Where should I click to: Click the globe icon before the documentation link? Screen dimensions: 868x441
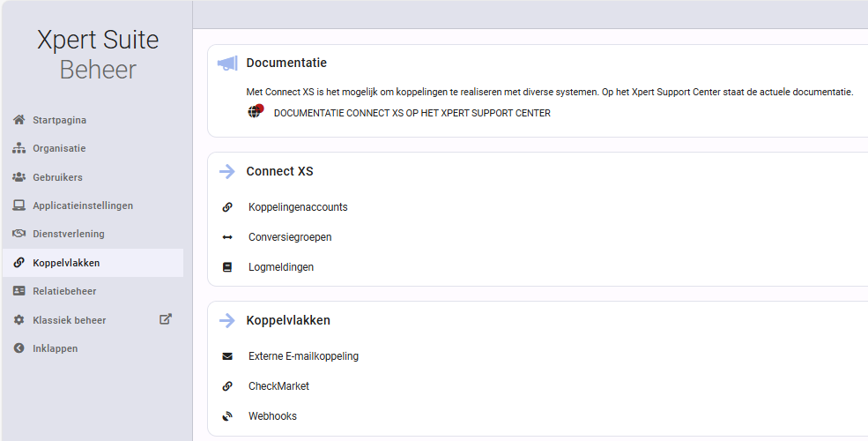click(255, 111)
